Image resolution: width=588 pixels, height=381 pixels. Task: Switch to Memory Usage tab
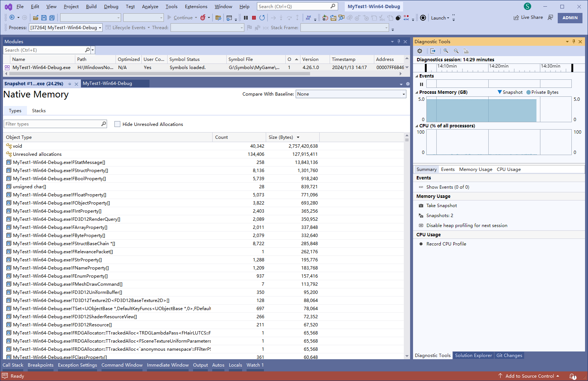(475, 169)
